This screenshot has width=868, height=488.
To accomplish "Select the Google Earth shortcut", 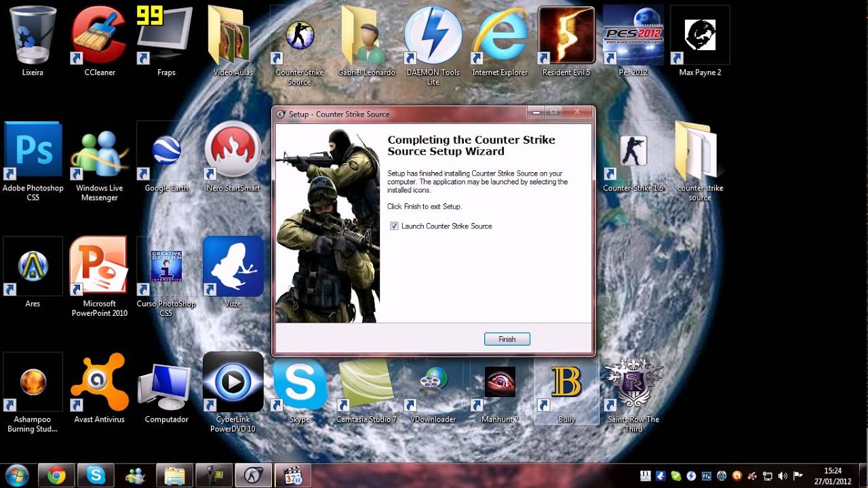I will pyautogui.click(x=166, y=157).
